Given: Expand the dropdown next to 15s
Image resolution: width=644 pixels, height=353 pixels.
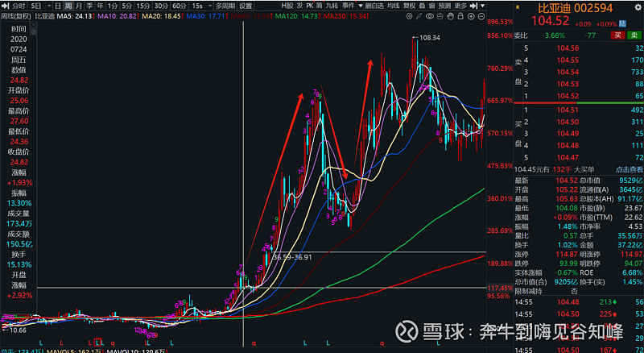Looking at the screenshot, I should (x=210, y=6).
